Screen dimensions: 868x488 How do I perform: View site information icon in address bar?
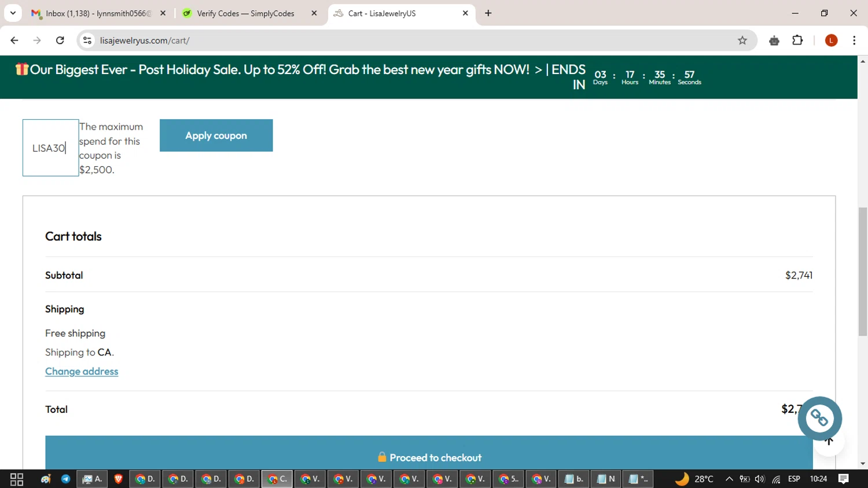coord(87,41)
